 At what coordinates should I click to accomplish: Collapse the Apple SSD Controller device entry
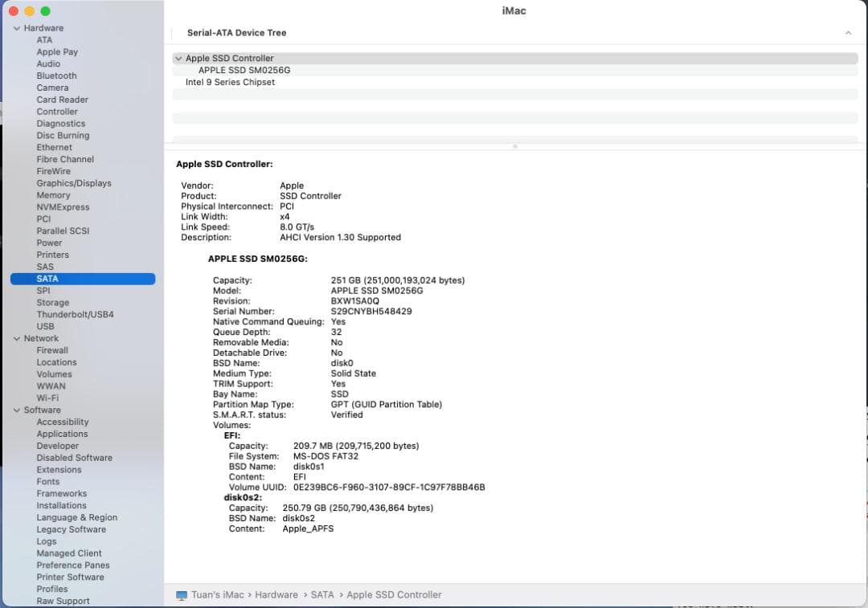point(178,58)
